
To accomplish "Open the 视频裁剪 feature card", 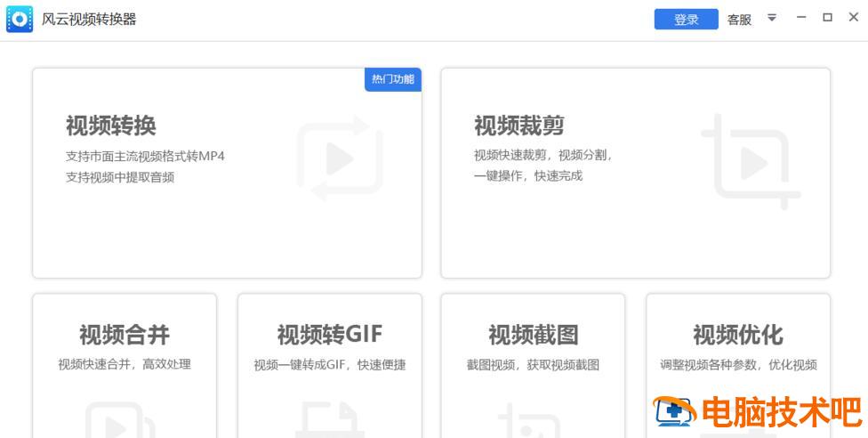I will [636, 173].
